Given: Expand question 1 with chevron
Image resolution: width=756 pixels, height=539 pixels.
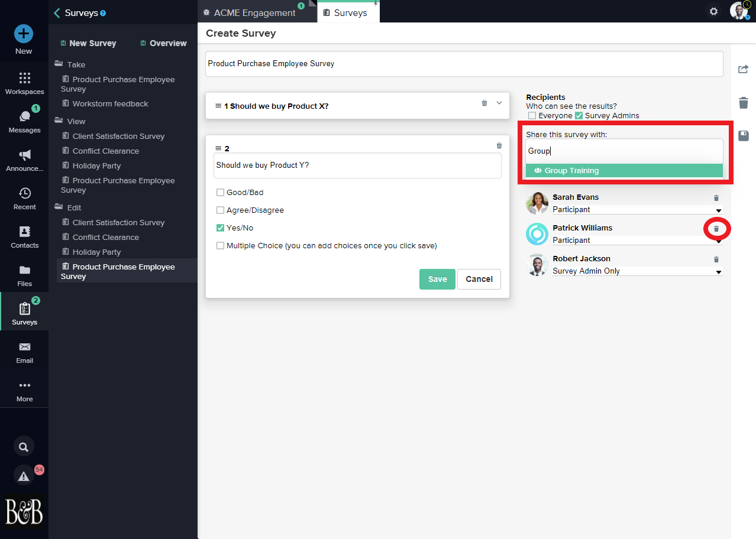Looking at the screenshot, I should 499,103.
